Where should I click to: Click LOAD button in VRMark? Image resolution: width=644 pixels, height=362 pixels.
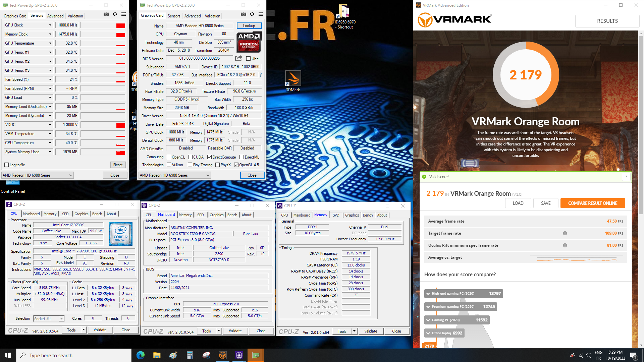(x=518, y=203)
